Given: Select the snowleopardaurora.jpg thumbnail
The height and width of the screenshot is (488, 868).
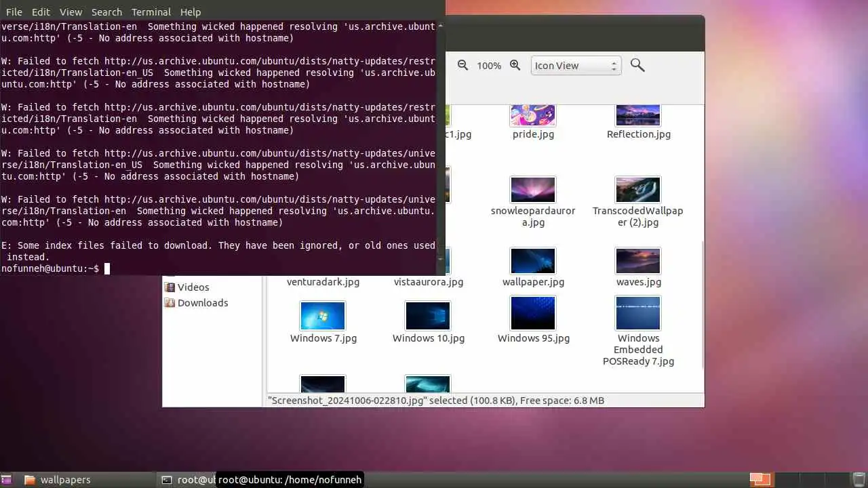Looking at the screenshot, I should point(533,190).
